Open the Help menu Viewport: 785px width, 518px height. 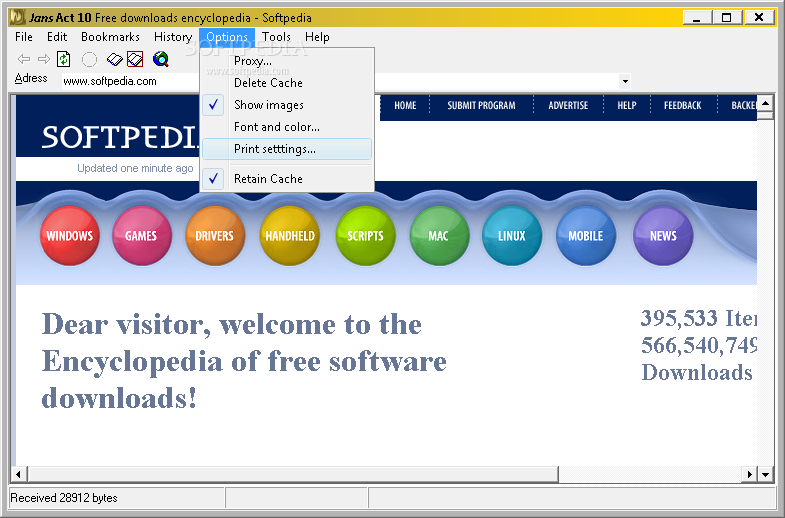pos(317,37)
